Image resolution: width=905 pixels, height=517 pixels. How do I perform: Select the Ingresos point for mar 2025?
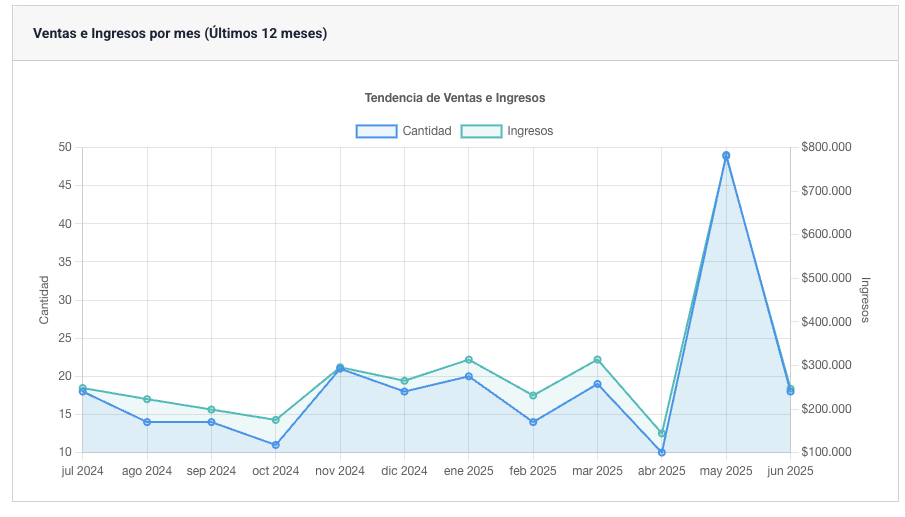pos(598,360)
